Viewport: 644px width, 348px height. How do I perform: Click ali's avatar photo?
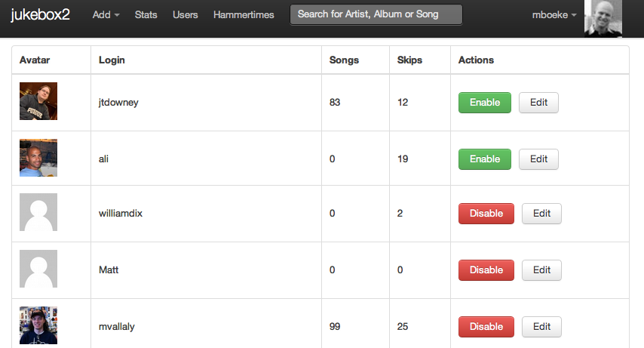(x=38, y=158)
